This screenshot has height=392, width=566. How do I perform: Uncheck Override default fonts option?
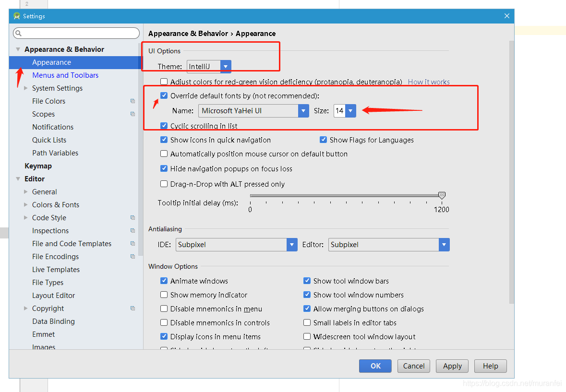click(164, 95)
